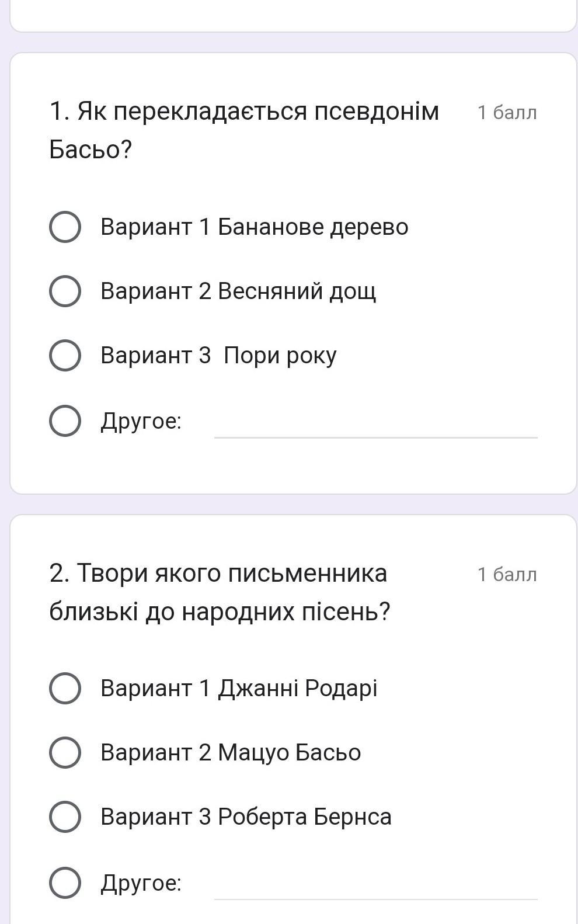
Task: Click the label text Вариант 3 Роберта Бернса
Action: pos(246,817)
